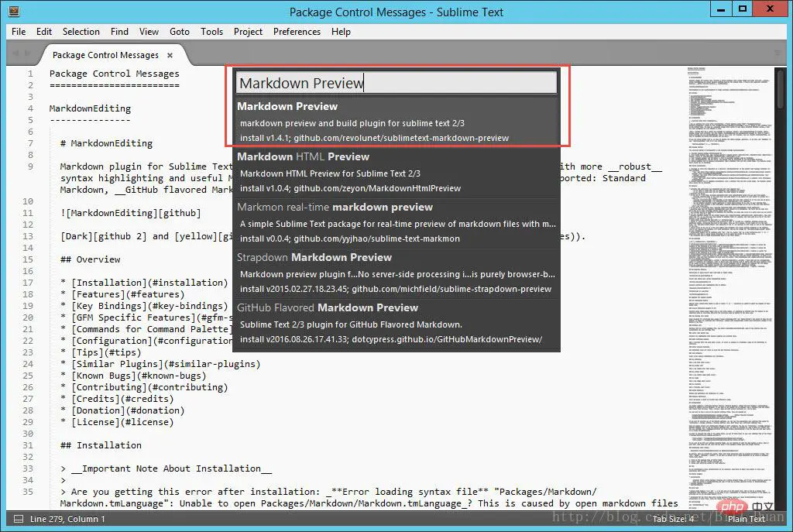
Task: Open the Edit menu
Action: click(x=44, y=31)
